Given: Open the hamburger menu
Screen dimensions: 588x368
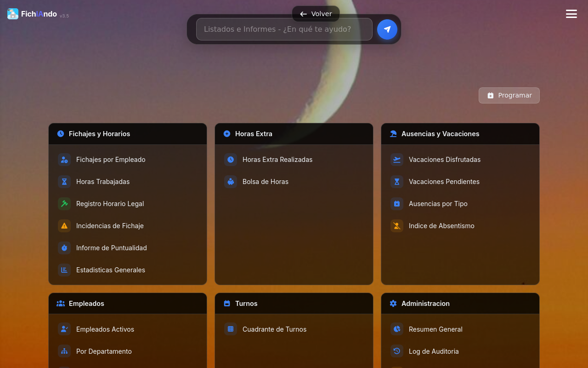Looking at the screenshot, I should (571, 14).
